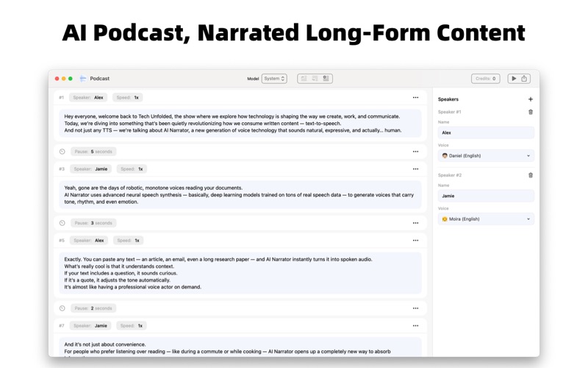Viewport: 588px width, 368px height.
Task: Click the Pause 2 seconds duration tag
Action: [x=93, y=308]
